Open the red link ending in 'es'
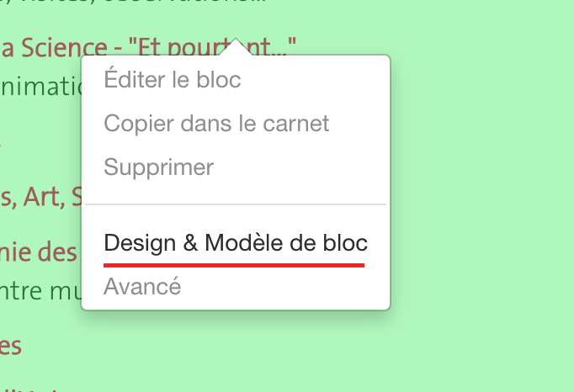The width and height of the screenshot is (574, 392). [11, 345]
